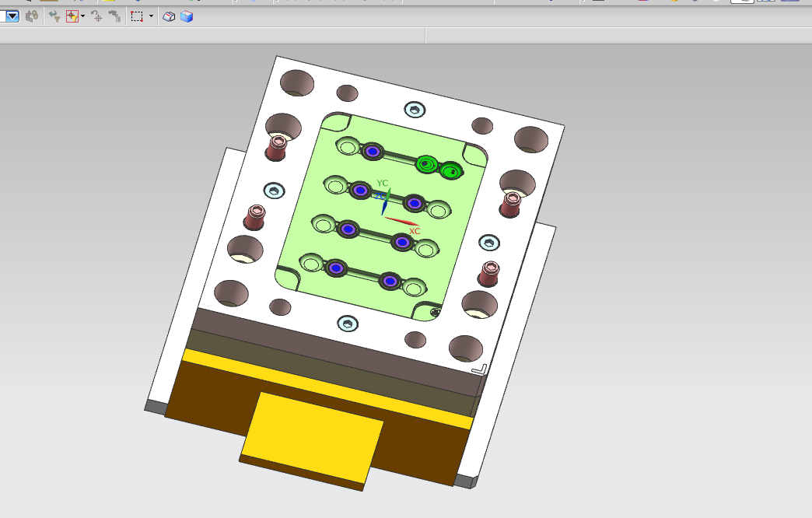Screen dimensions: 812x518
Task: Select the dashed rectangle selection tool
Action: pyautogui.click(x=137, y=16)
